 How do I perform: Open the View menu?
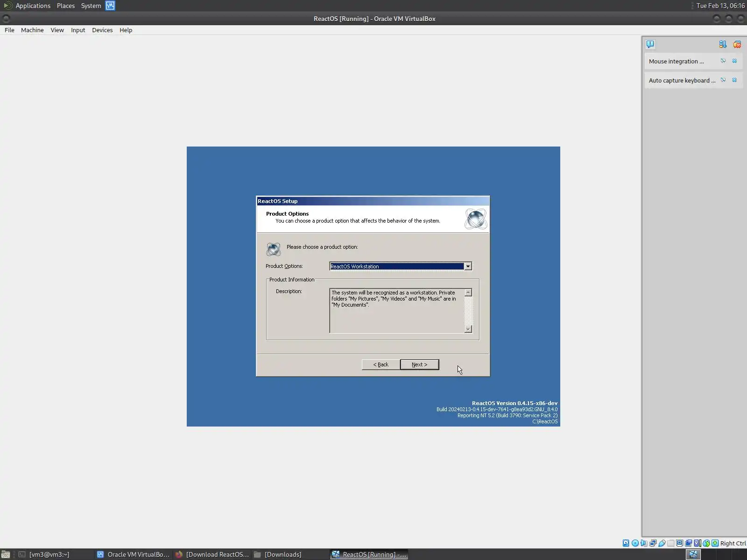pos(57,30)
